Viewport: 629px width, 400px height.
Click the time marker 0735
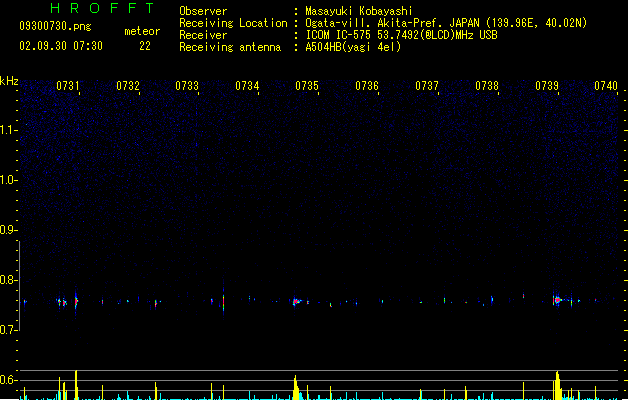307,86
